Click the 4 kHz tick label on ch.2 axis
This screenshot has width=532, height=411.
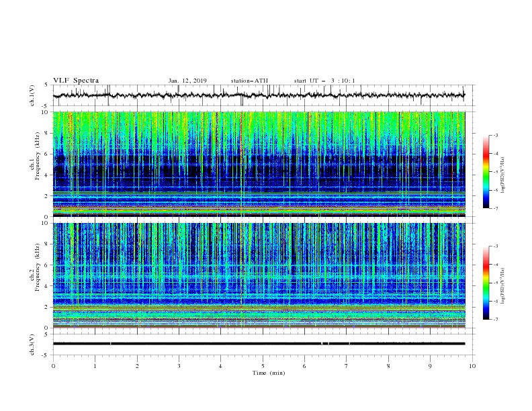point(47,286)
